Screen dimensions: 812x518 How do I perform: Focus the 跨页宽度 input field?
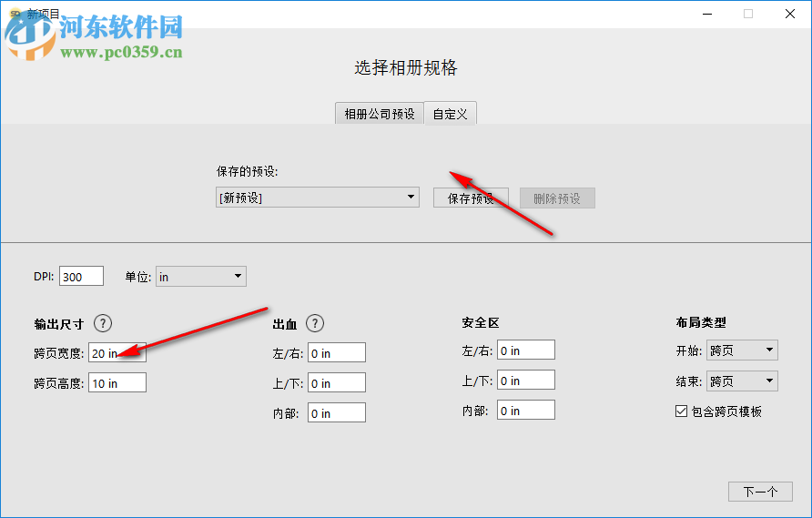point(117,352)
